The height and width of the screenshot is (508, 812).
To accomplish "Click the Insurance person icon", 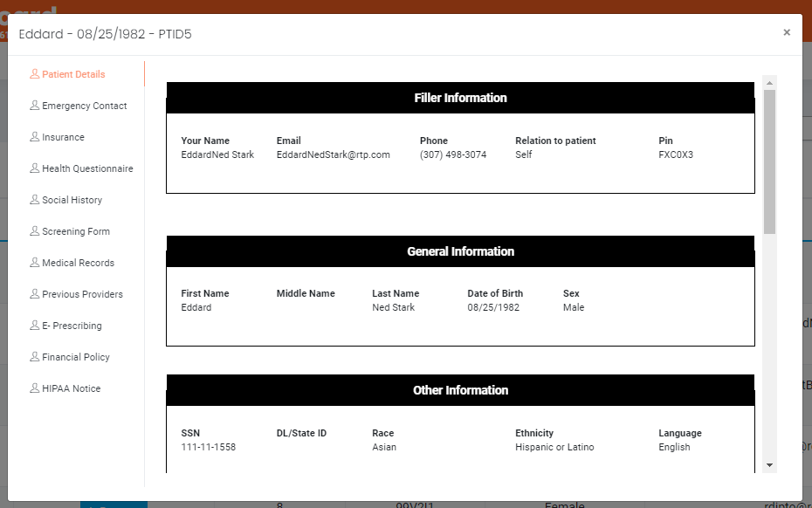I will (35, 137).
